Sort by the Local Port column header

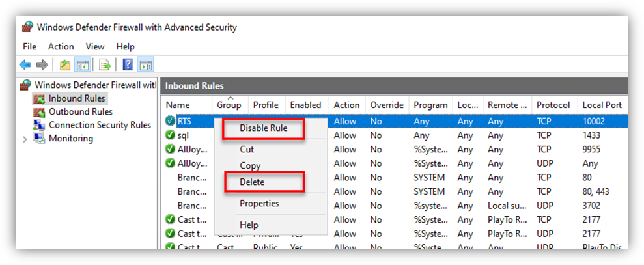[x=602, y=105]
